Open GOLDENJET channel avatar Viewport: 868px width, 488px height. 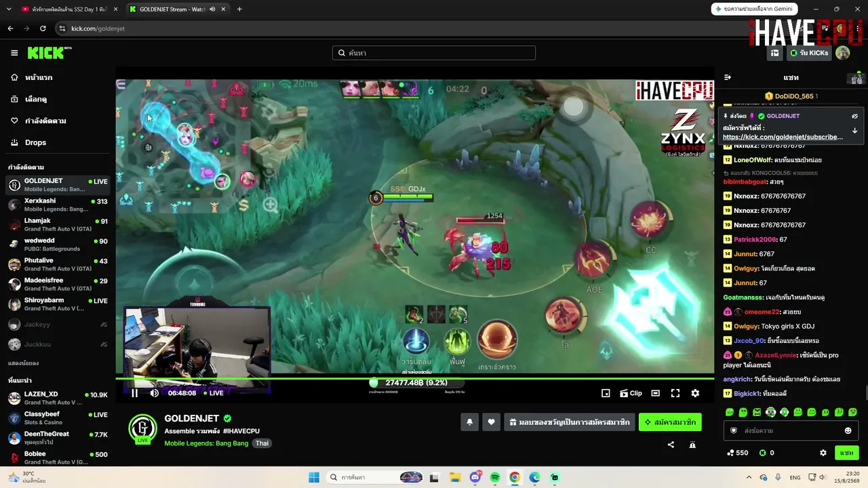(x=143, y=428)
